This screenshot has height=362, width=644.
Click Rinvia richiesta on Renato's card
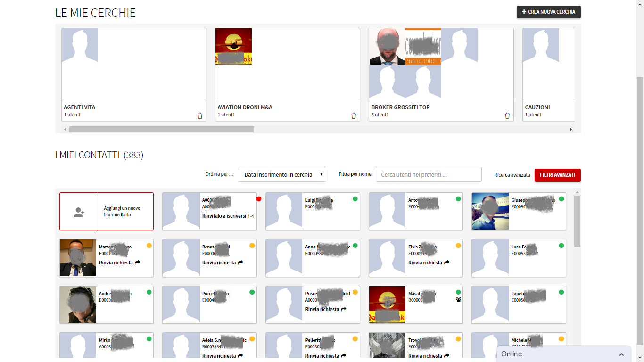click(219, 263)
